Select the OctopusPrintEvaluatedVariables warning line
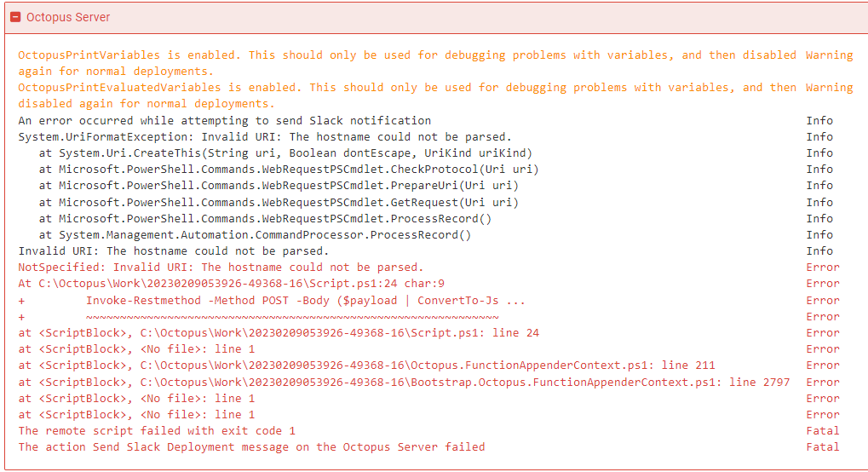Image resolution: width=868 pixels, height=472 pixels. [x=407, y=95]
